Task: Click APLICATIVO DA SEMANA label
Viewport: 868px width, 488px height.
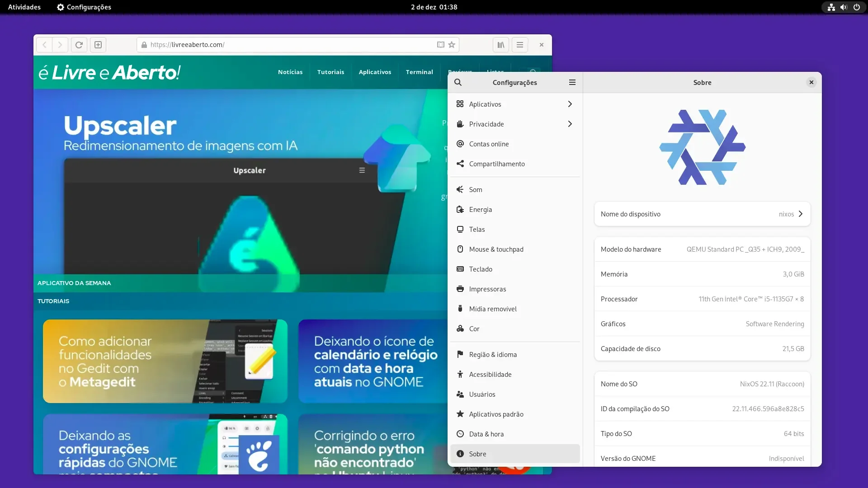Action: 74,283
